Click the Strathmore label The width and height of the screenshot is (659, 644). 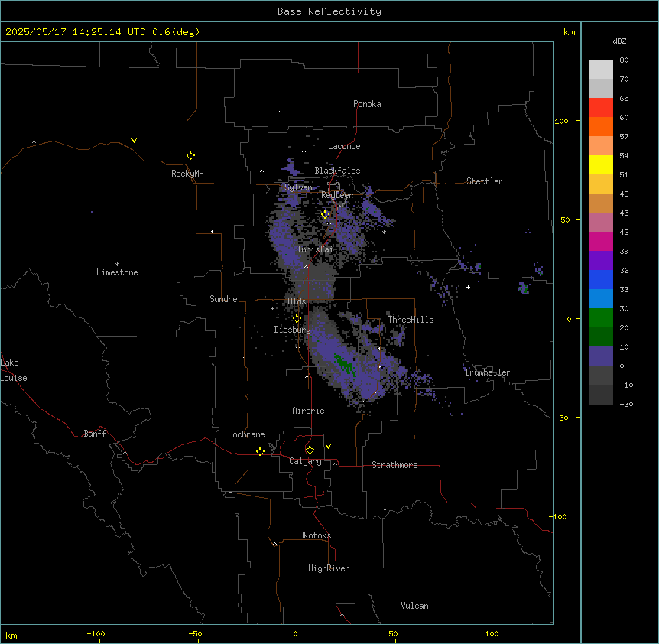(394, 465)
